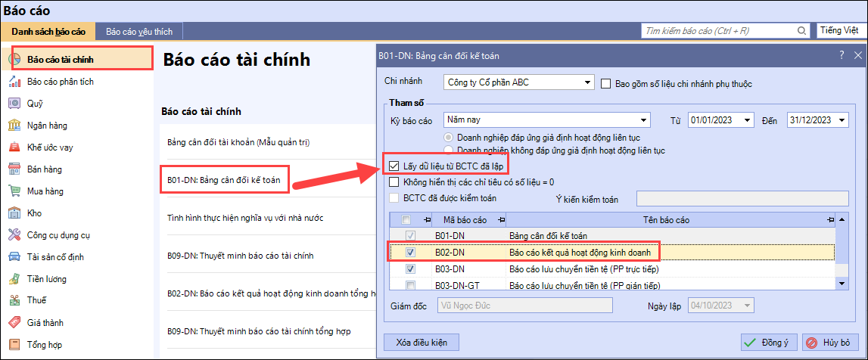
Task: Expand the Chi nhánh dropdown
Action: point(586,81)
